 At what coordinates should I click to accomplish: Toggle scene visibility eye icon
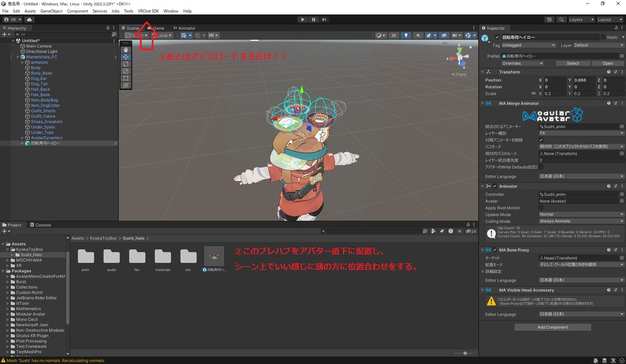(x=444, y=35)
